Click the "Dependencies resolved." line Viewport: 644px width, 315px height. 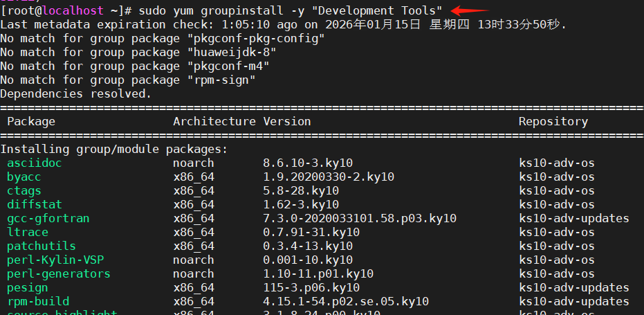click(x=76, y=93)
